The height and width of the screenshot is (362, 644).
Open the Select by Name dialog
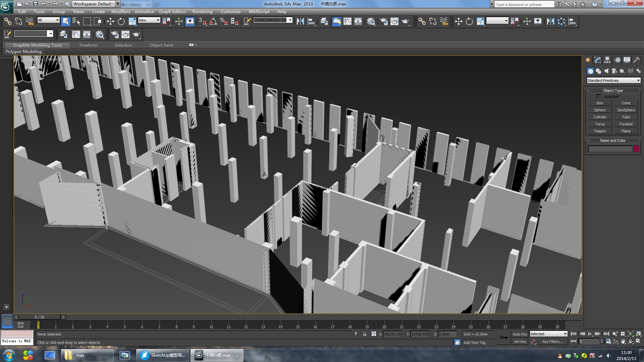76,21
